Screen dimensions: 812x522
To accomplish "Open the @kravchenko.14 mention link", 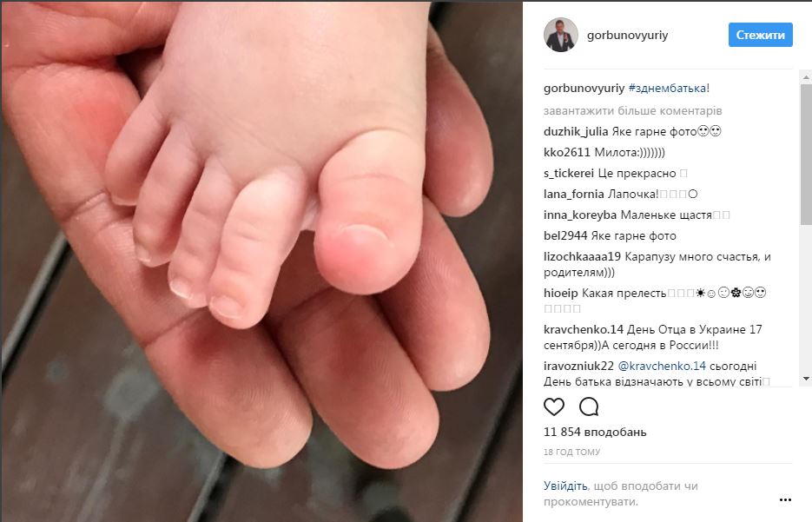I will coord(661,366).
